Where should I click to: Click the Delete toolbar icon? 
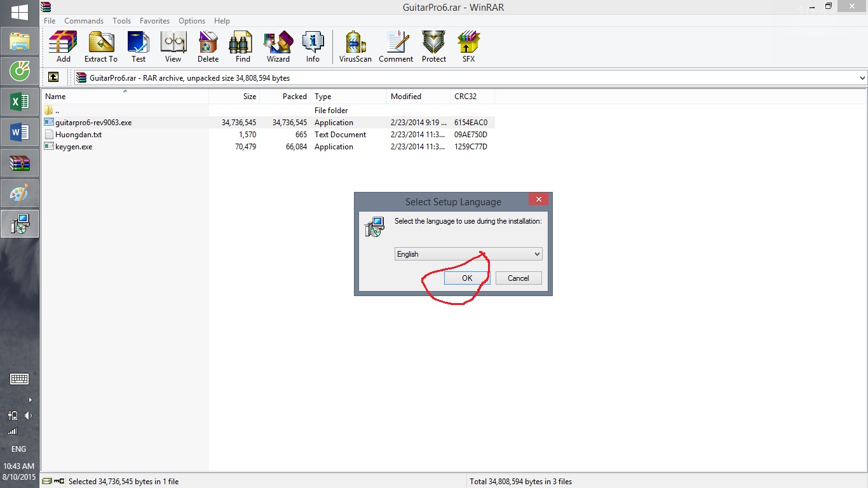point(208,47)
